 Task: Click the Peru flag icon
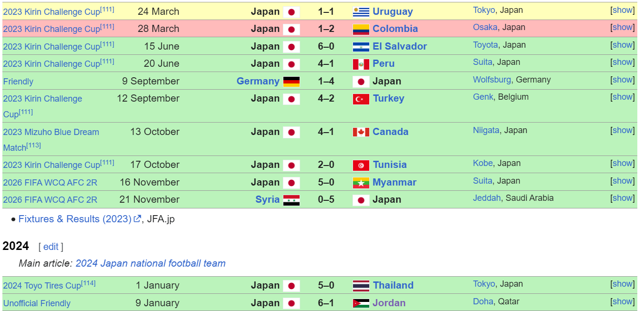tap(361, 64)
